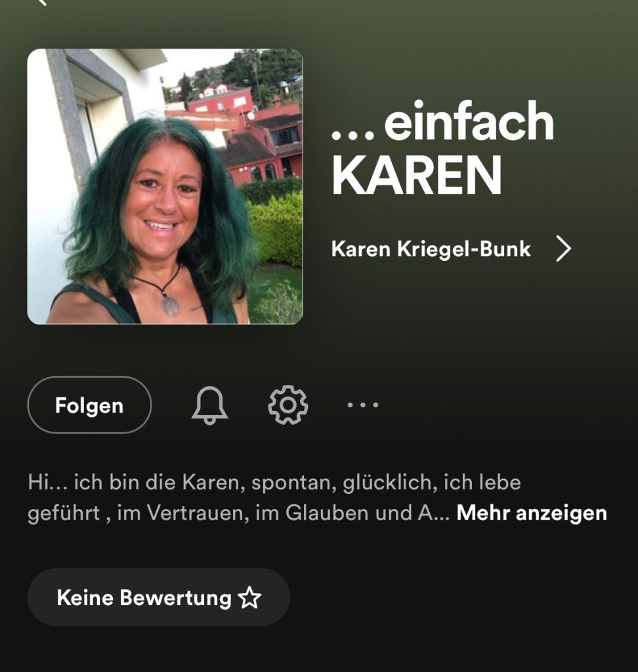The image size is (638, 672).
Task: Rate the show via Keine Bewertung
Action: pyautogui.click(x=158, y=597)
